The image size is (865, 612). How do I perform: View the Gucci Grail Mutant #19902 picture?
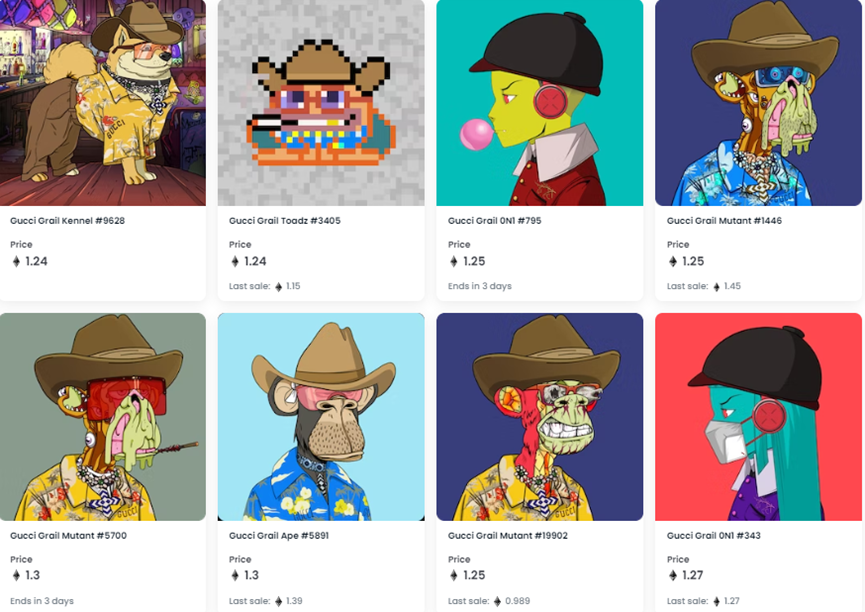pyautogui.click(x=540, y=417)
